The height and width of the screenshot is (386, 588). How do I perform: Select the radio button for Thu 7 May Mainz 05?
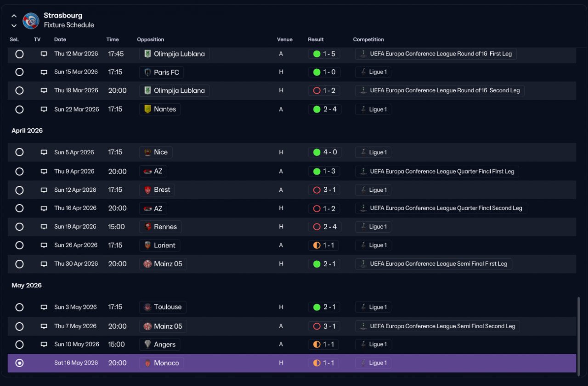point(19,326)
